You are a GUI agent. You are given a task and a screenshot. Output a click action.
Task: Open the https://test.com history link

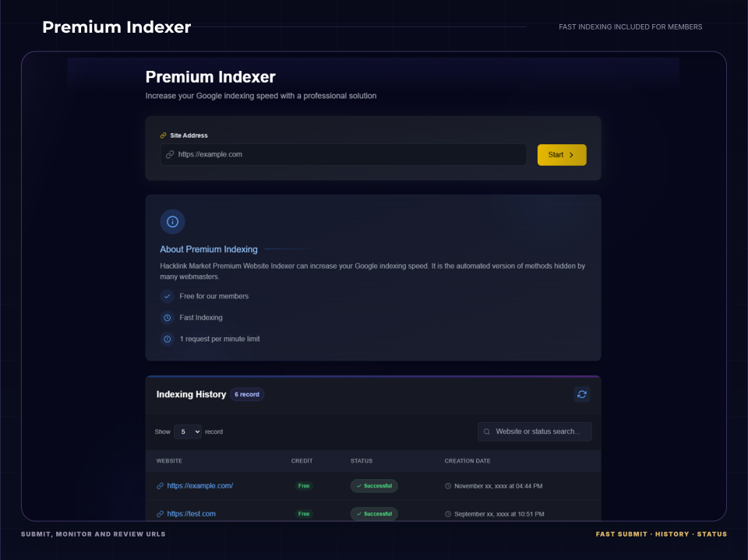click(x=192, y=514)
